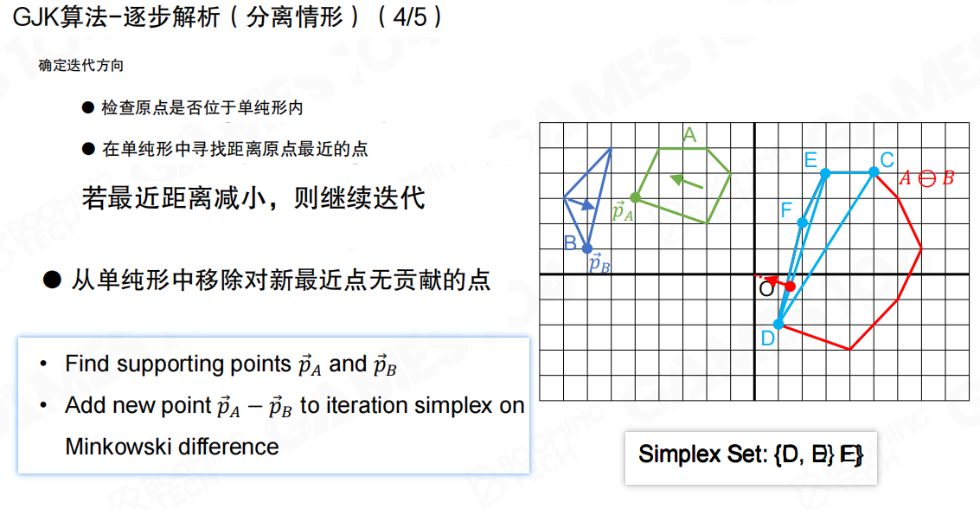Click the 'Minkowski difference' text
980x509 pixels.
[172, 447]
